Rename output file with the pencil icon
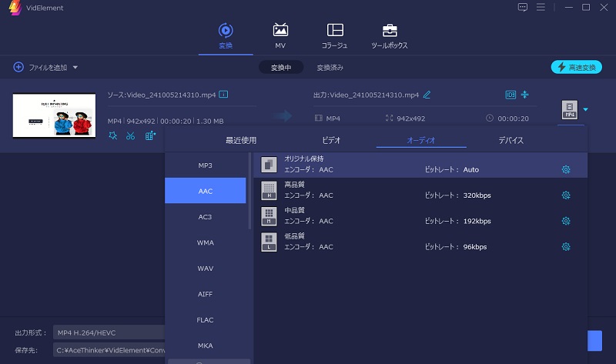 point(427,95)
